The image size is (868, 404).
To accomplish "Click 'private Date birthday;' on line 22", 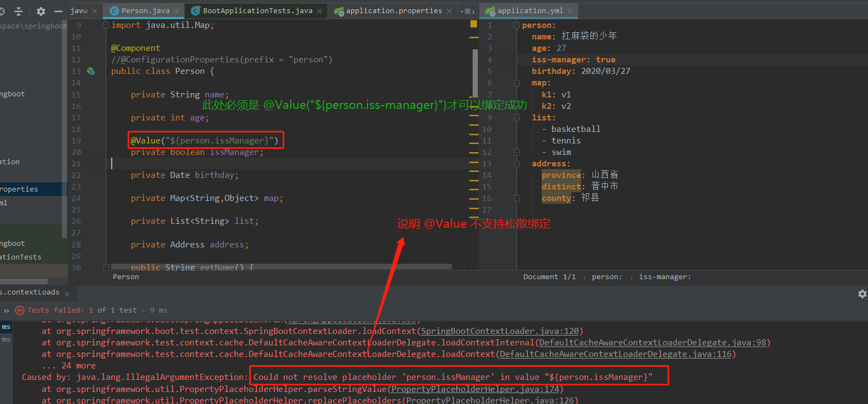I will point(185,175).
